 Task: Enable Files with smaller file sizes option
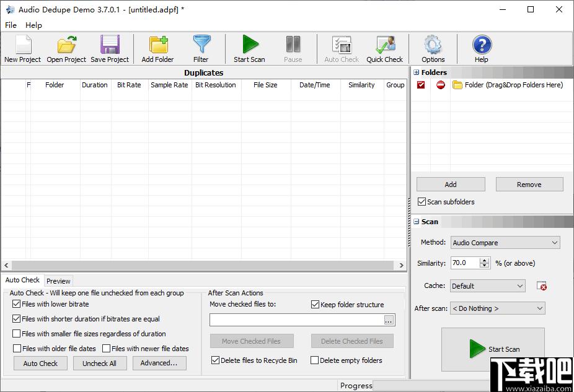pos(16,334)
